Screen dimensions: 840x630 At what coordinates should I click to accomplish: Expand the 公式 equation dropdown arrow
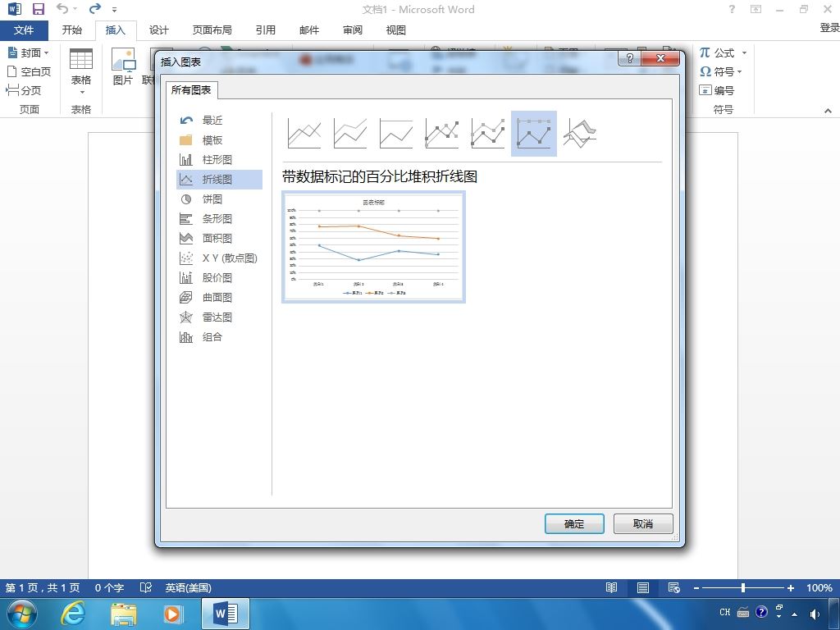point(744,52)
